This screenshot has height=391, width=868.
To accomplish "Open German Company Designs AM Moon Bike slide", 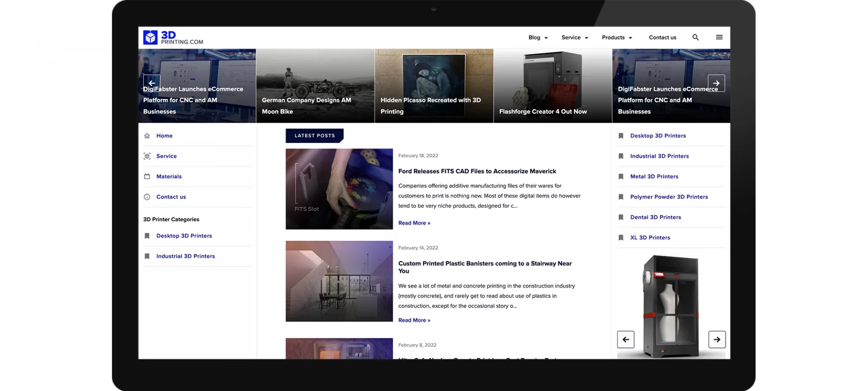I will click(315, 86).
